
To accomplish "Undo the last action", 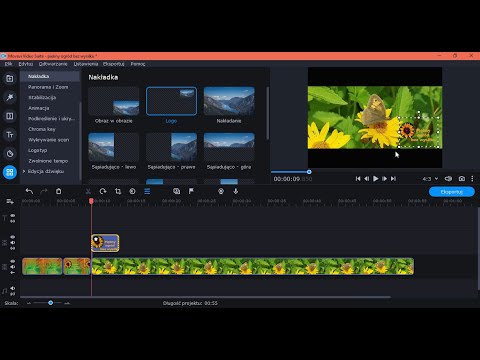I will (29, 191).
